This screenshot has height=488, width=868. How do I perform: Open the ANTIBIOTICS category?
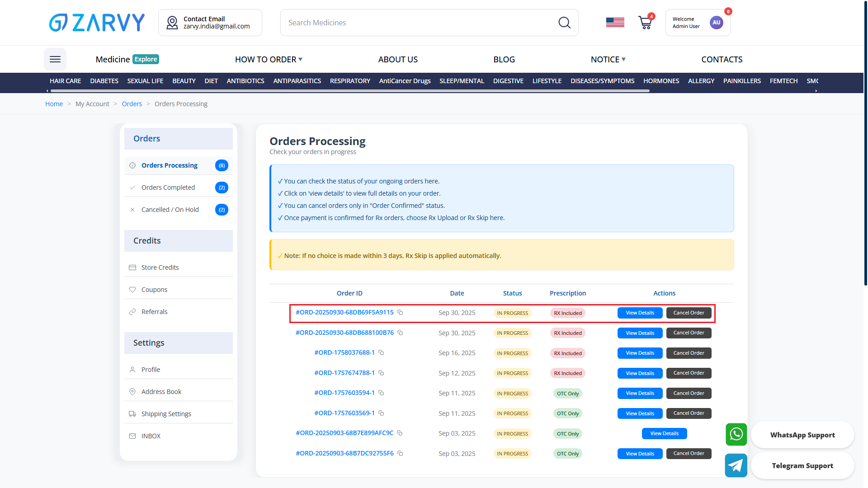[245, 81]
